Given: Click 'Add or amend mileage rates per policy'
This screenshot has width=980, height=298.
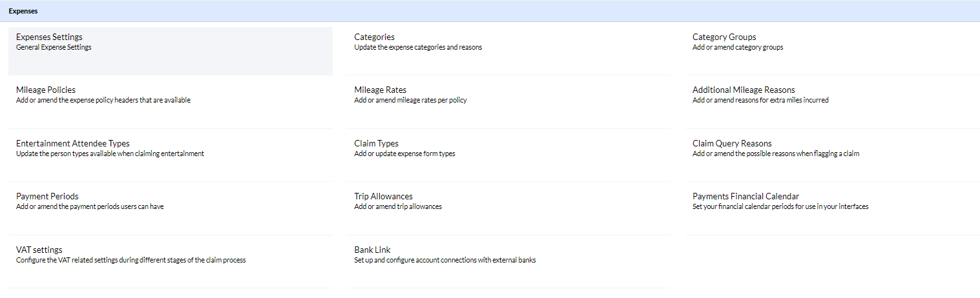Looking at the screenshot, I should coord(410,100).
